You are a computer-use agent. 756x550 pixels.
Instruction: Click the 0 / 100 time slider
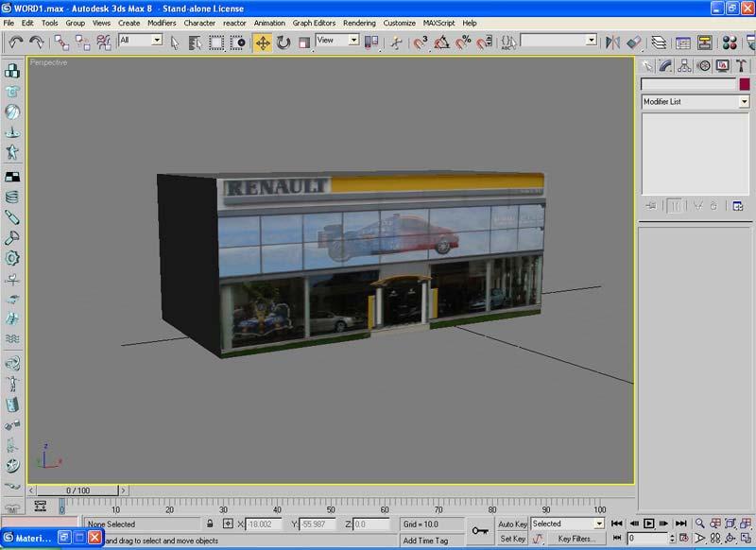click(77, 490)
